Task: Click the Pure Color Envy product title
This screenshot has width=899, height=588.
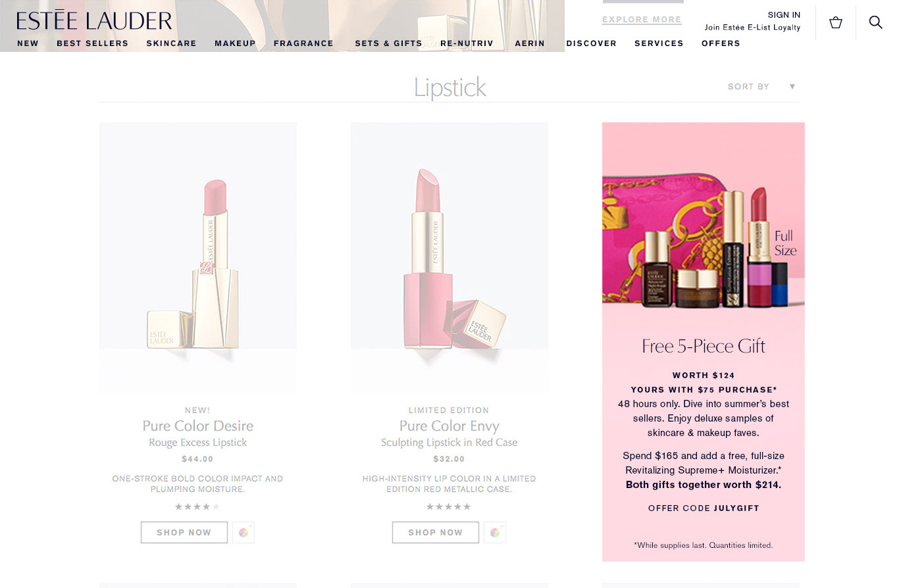Action: [x=449, y=426]
